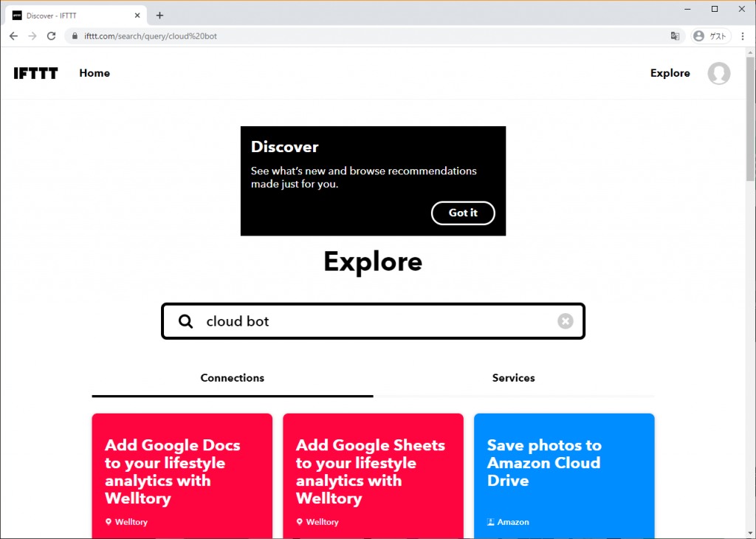Select the Connections tab
Viewport: 756px width, 539px height.
(233, 378)
